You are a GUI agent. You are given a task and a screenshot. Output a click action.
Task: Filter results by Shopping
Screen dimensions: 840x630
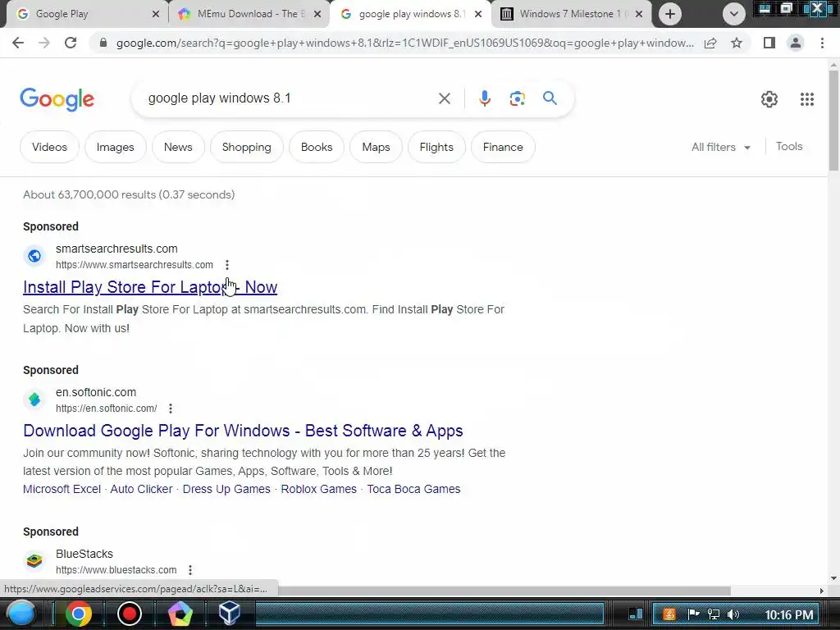coord(246,147)
